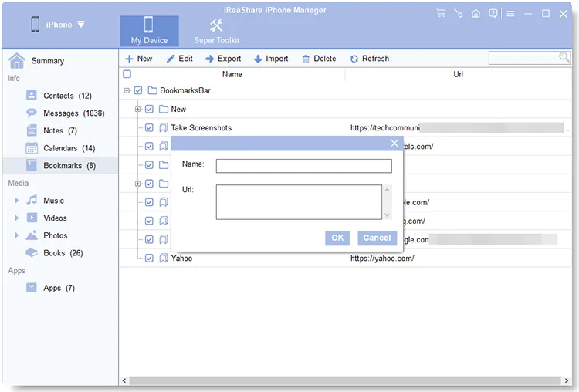Open the hamburger menu icon
The image size is (579, 392).
pos(511,14)
